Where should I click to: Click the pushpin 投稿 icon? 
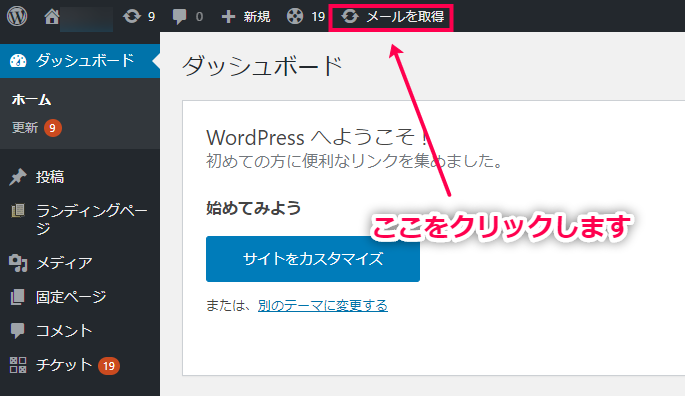(x=18, y=177)
